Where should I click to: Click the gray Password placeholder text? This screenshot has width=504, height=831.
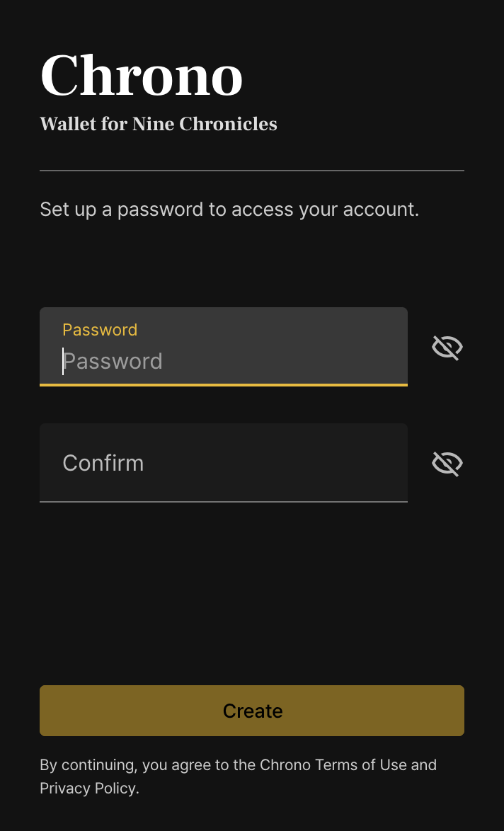click(113, 362)
